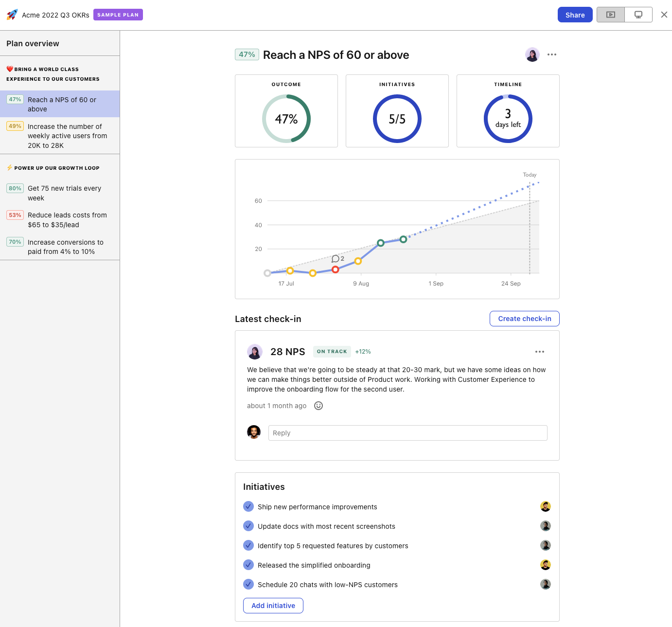The height and width of the screenshot is (627, 672).
Task: Open the comment bubble with 2 comments on chart
Action: 338,259
